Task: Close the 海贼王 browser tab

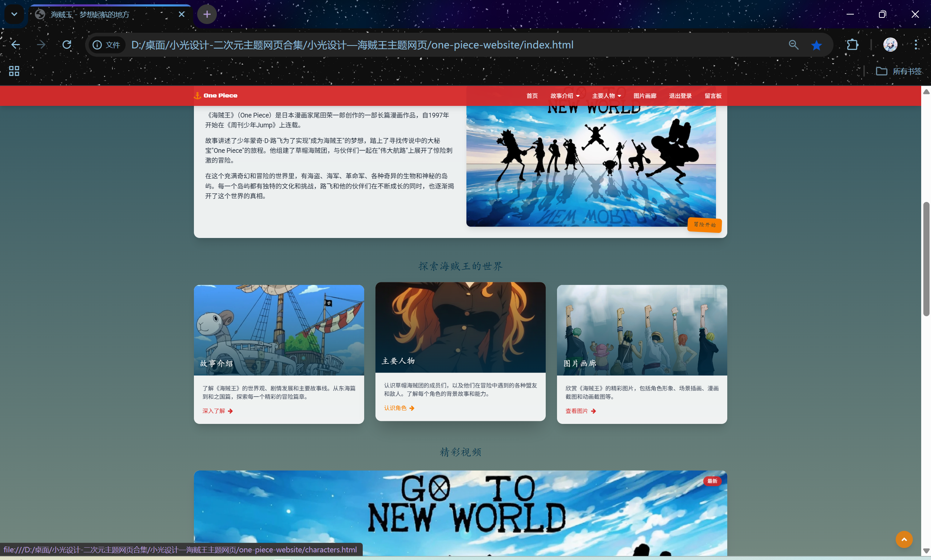Action: (x=182, y=14)
